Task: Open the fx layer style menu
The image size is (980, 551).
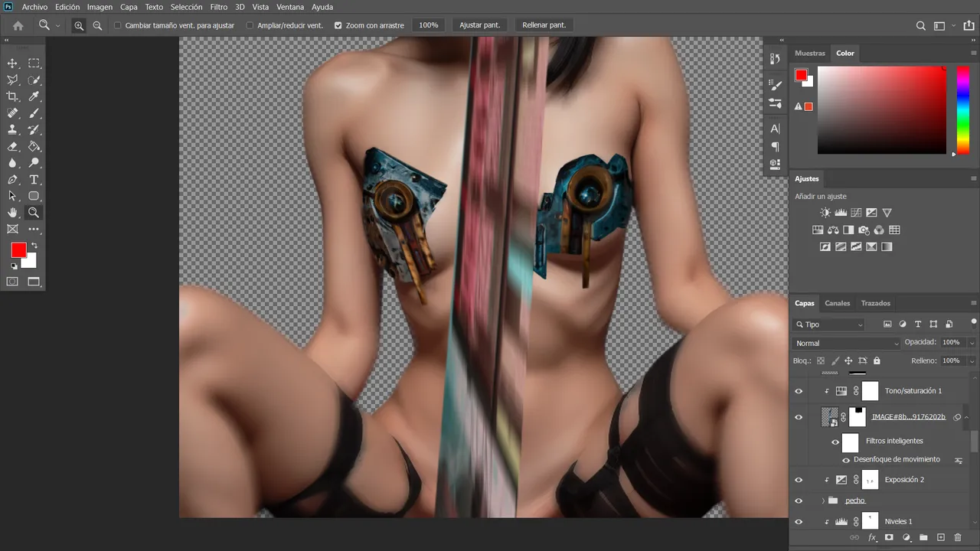Action: coord(872,538)
